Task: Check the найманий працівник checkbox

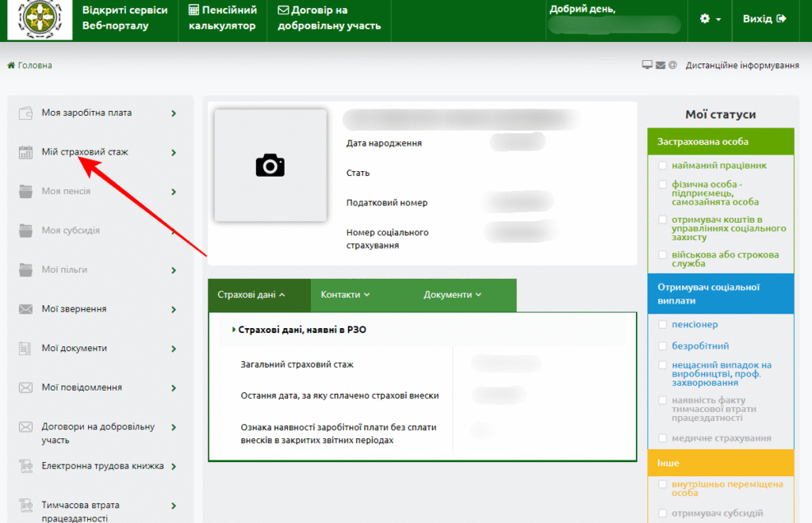Action: click(x=662, y=166)
